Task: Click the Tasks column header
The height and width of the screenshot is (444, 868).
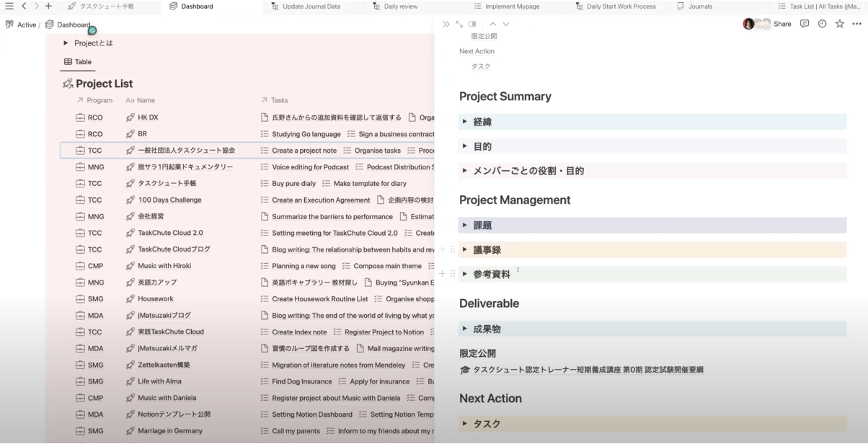Action: tap(274, 100)
